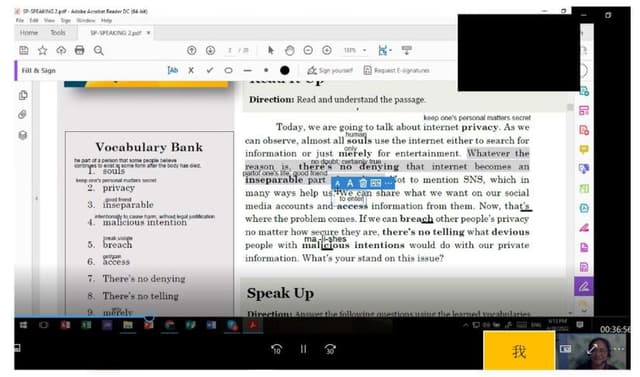Viewport: 640px width, 377px height.
Task: Open the active Fill & Sign tool in right pane
Action: coord(584,286)
